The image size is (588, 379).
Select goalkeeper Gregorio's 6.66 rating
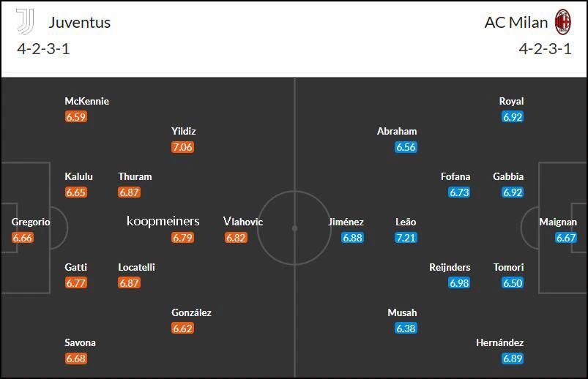point(23,238)
